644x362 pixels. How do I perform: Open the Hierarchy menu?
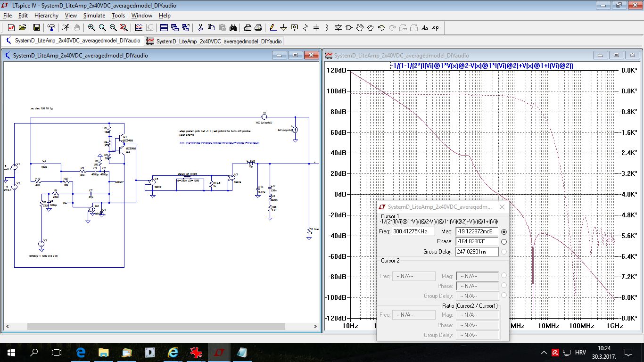pyautogui.click(x=46, y=16)
